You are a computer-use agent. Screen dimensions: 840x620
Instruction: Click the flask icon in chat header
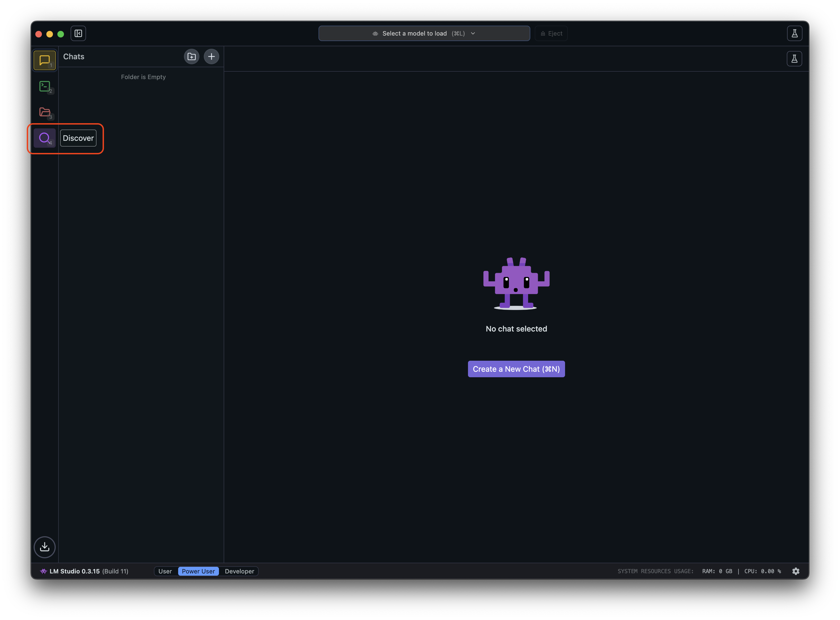click(794, 58)
